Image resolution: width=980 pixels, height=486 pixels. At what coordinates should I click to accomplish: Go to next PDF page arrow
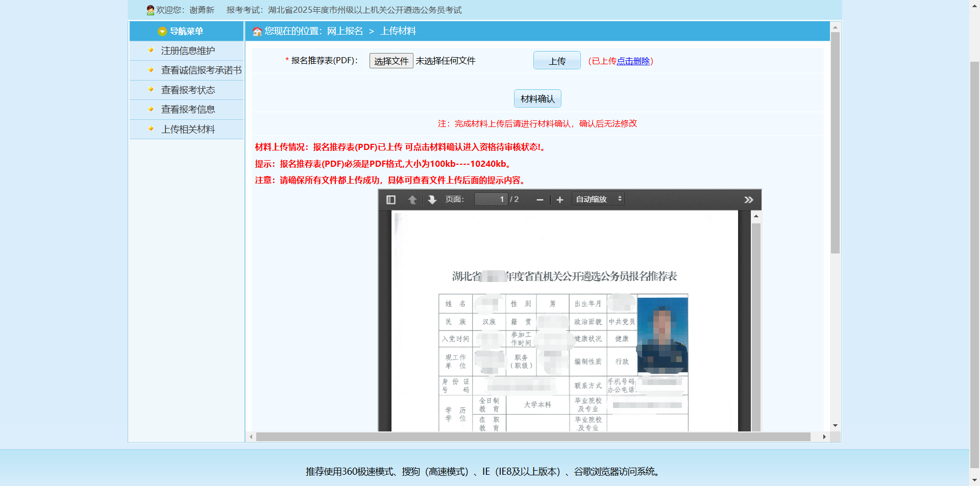[432, 199]
